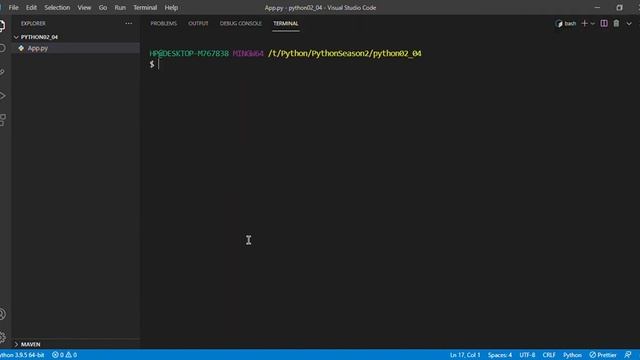This screenshot has height=360, width=640.
Task: Click the EXPLORER panel title
Action: (x=33, y=24)
